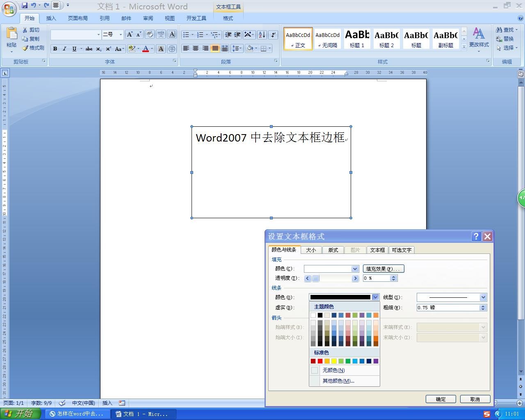Toggle align text right
Screen dimensions: 525x420
point(205,48)
